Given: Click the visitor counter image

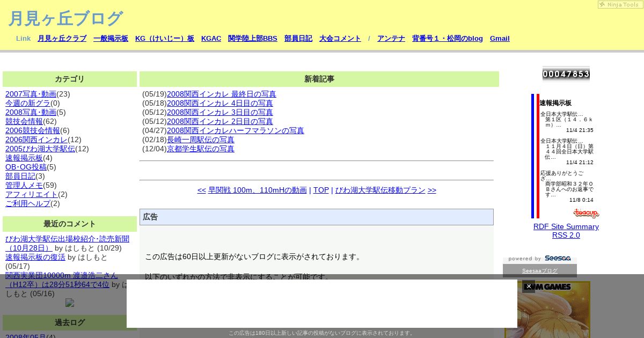Looking at the screenshot, I should point(566,74).
